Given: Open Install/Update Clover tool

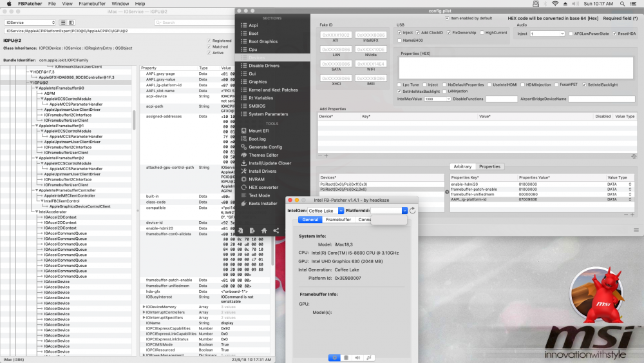Looking at the screenshot, I should tap(269, 163).
